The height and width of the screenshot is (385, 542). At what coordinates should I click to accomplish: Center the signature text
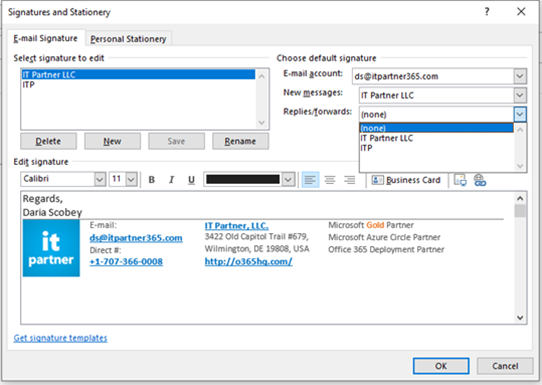tap(330, 180)
